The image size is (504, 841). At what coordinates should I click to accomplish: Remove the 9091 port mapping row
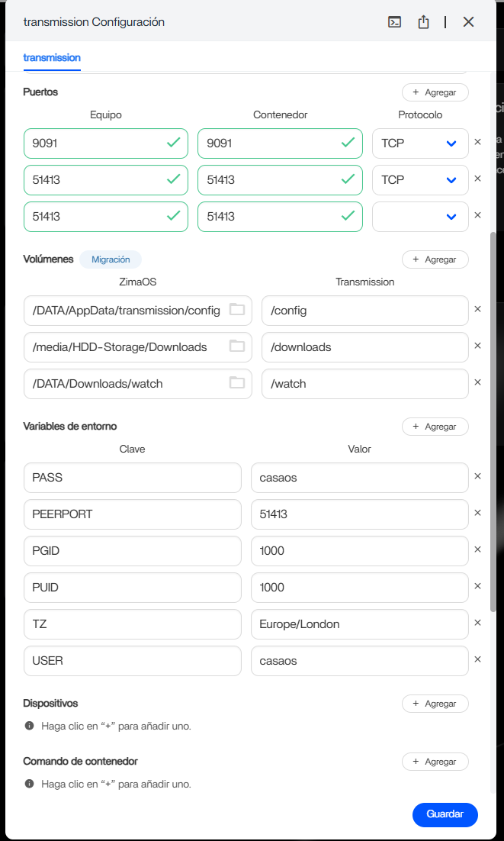(478, 142)
